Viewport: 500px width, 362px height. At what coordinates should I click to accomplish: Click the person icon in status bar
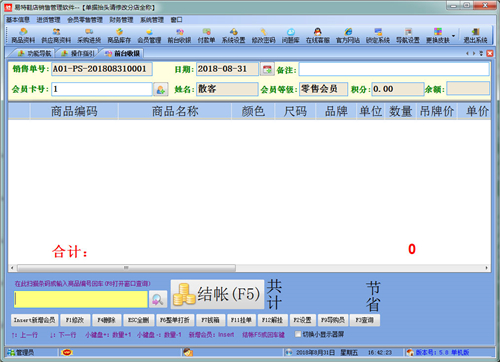(x=188, y=352)
